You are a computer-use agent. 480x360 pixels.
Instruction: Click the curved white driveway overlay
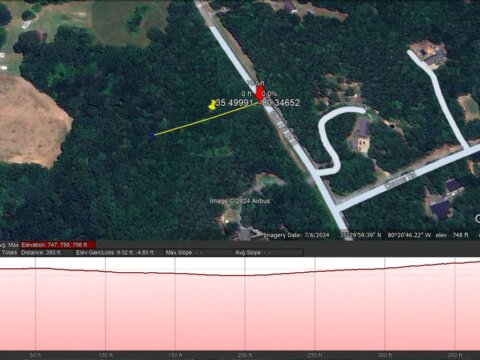tap(334, 140)
